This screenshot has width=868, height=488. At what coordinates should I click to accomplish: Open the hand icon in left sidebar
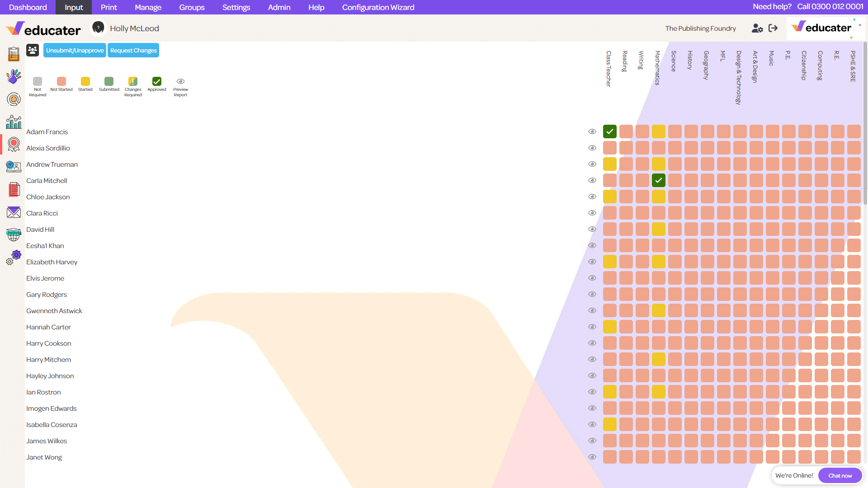point(14,76)
